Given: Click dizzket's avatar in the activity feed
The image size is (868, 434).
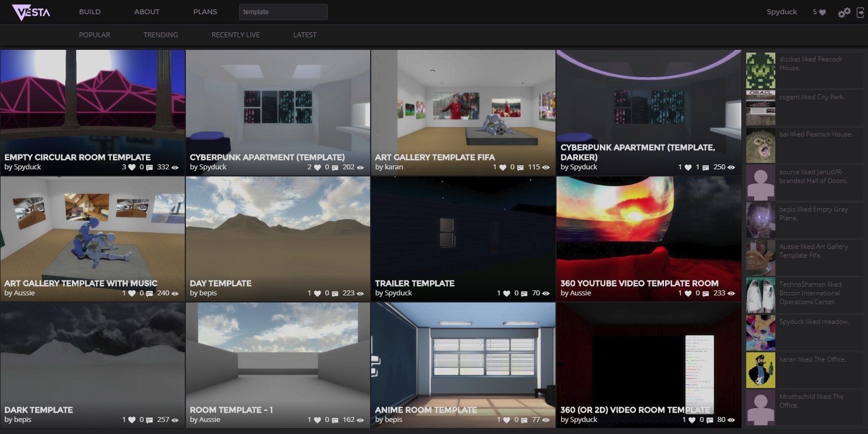Looking at the screenshot, I should (x=761, y=70).
